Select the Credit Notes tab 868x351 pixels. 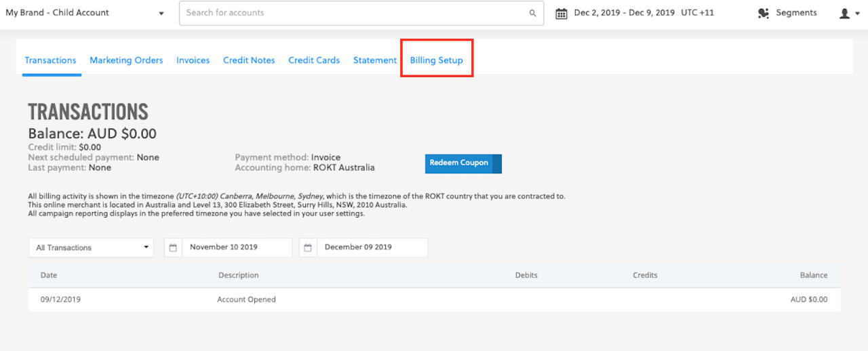point(249,60)
